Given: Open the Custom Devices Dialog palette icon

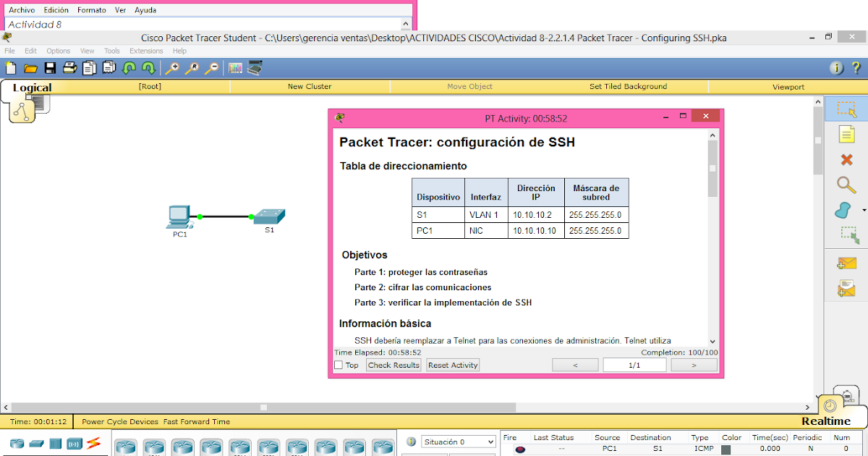Looking at the screenshot, I should click(236, 67).
